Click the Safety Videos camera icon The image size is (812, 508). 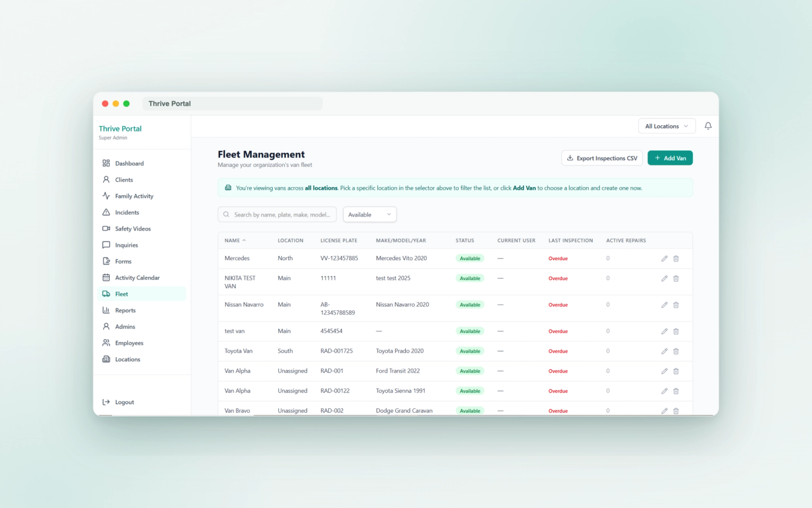tap(106, 229)
